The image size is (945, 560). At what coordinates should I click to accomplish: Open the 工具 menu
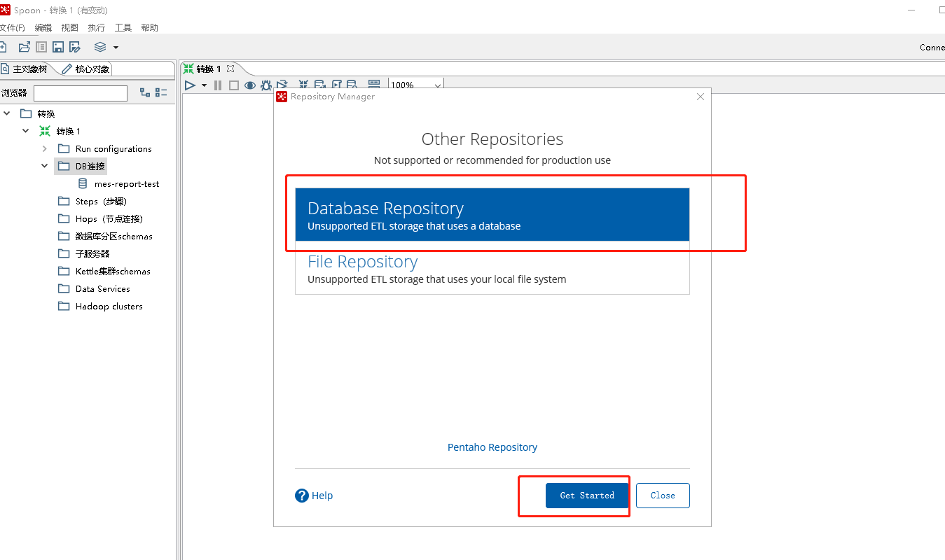point(123,27)
